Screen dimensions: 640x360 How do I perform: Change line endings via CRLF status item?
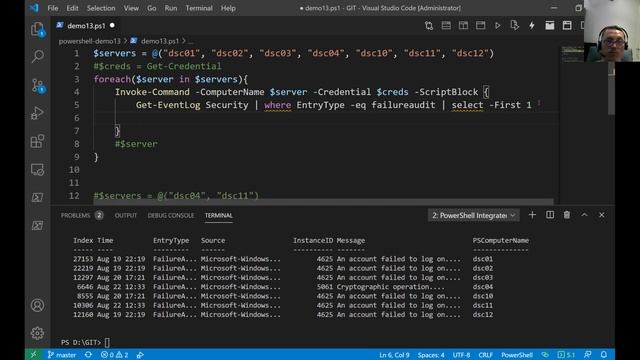pyautogui.click(x=486, y=355)
